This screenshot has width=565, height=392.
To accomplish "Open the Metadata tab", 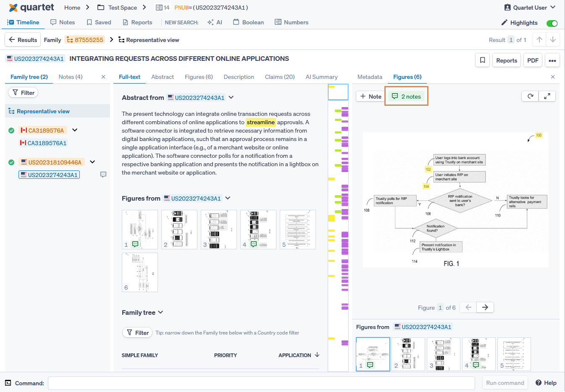I will tap(370, 77).
